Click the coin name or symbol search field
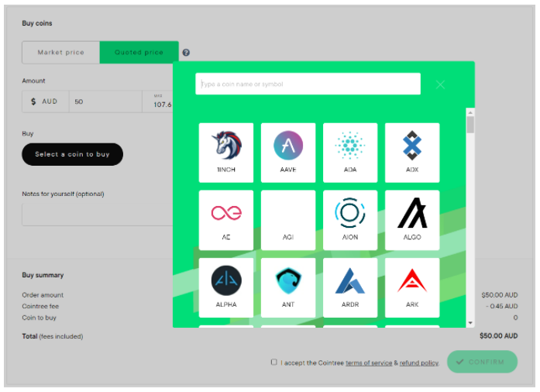 coord(308,84)
